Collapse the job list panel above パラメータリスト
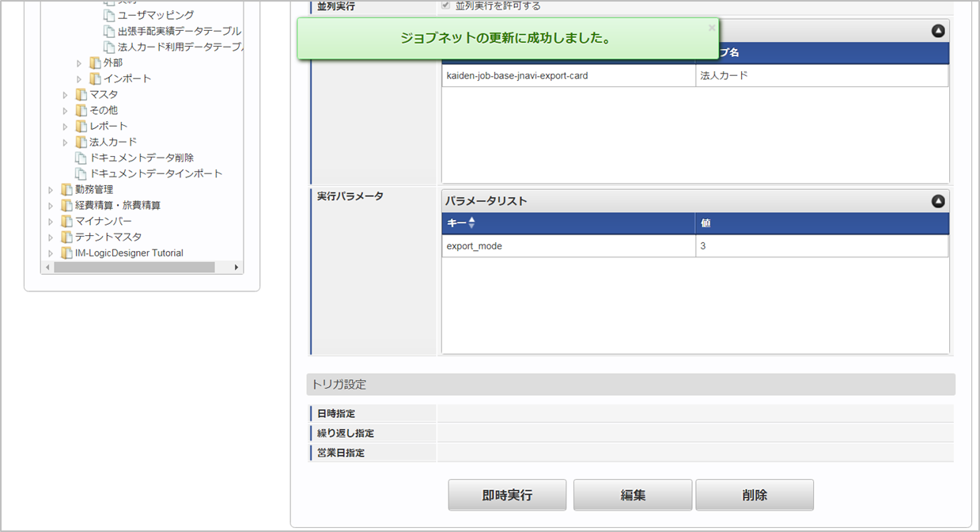This screenshot has height=532, width=980. point(938,31)
